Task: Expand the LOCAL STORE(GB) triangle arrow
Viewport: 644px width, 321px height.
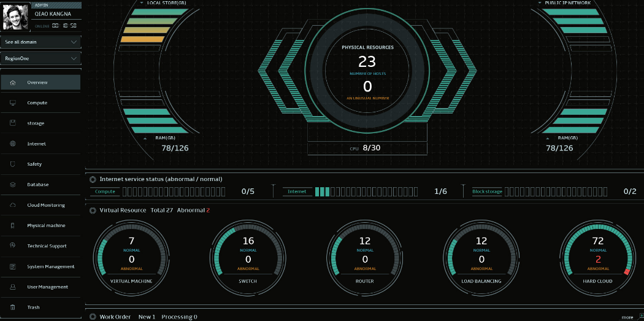Action: point(142,2)
